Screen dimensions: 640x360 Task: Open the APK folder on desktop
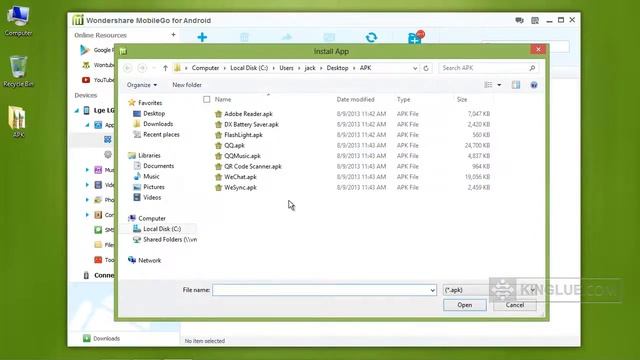click(x=18, y=122)
